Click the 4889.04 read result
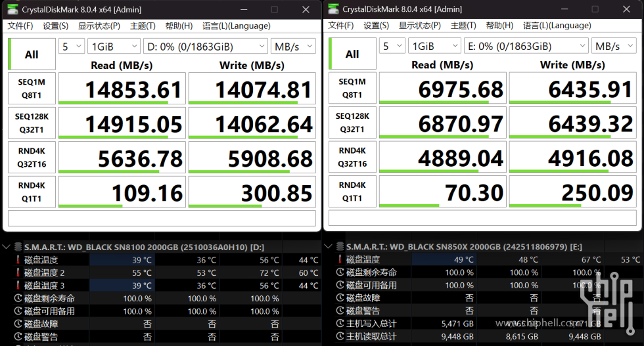The width and height of the screenshot is (644, 346). pos(443,157)
